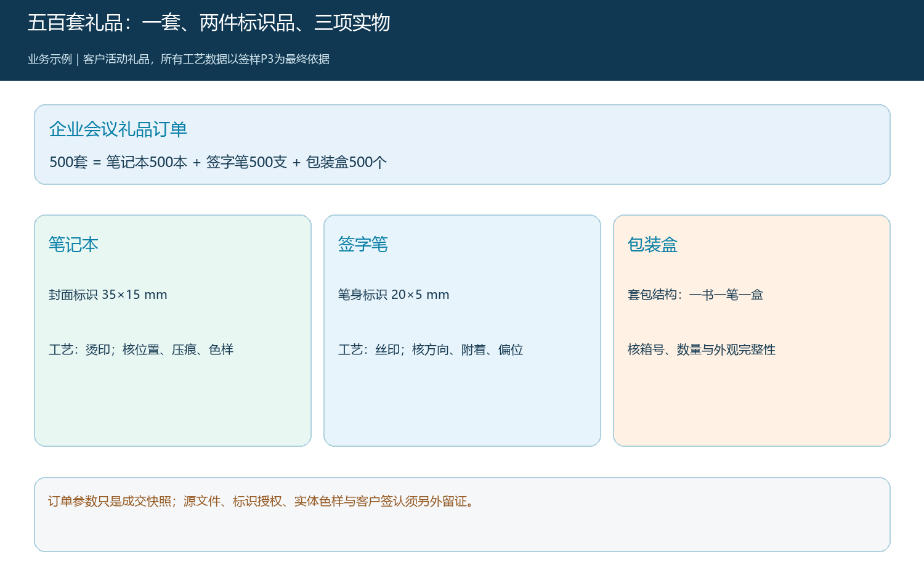
Task: Click the line 工艺：烫印；核位置、压痕、色样
Action: [141, 349]
